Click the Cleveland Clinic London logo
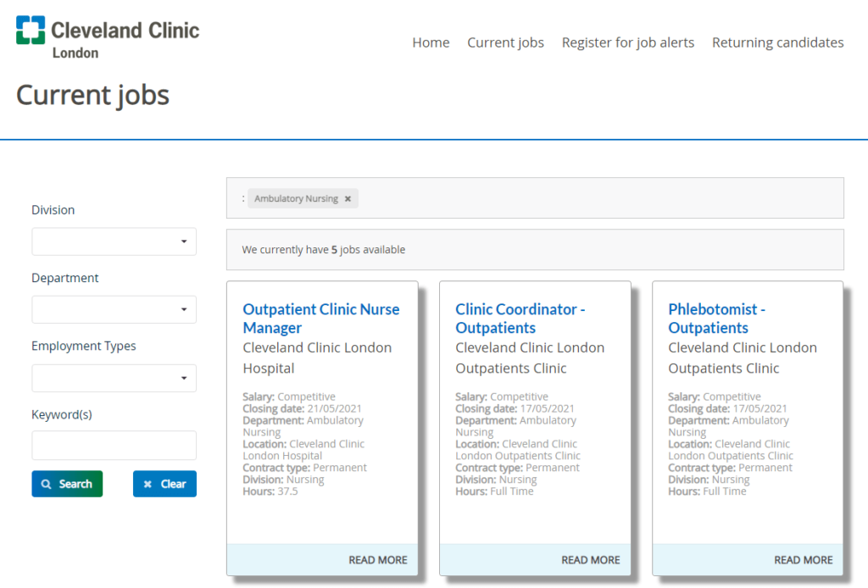The height and width of the screenshot is (588, 868). tap(108, 37)
